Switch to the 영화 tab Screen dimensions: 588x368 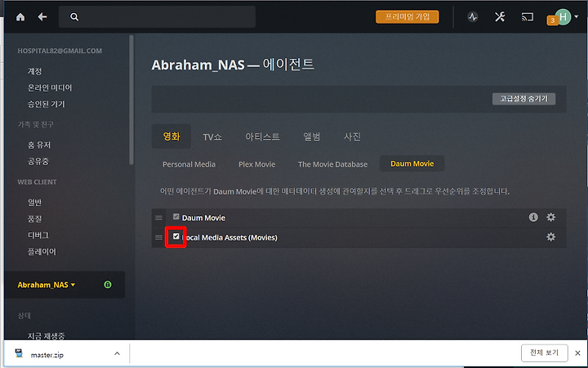point(171,137)
